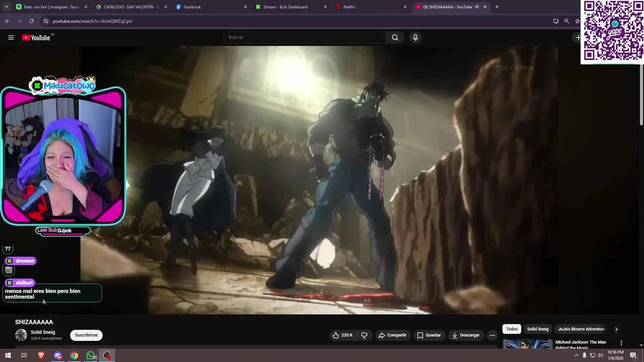Open WhatsApp from taskbar

91,355
